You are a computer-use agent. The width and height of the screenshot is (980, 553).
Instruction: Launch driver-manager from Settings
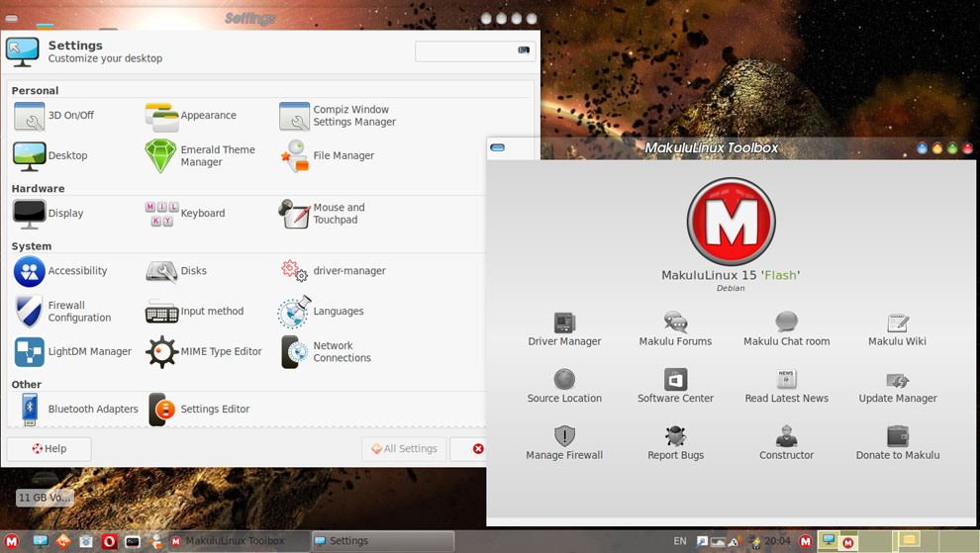click(x=333, y=271)
